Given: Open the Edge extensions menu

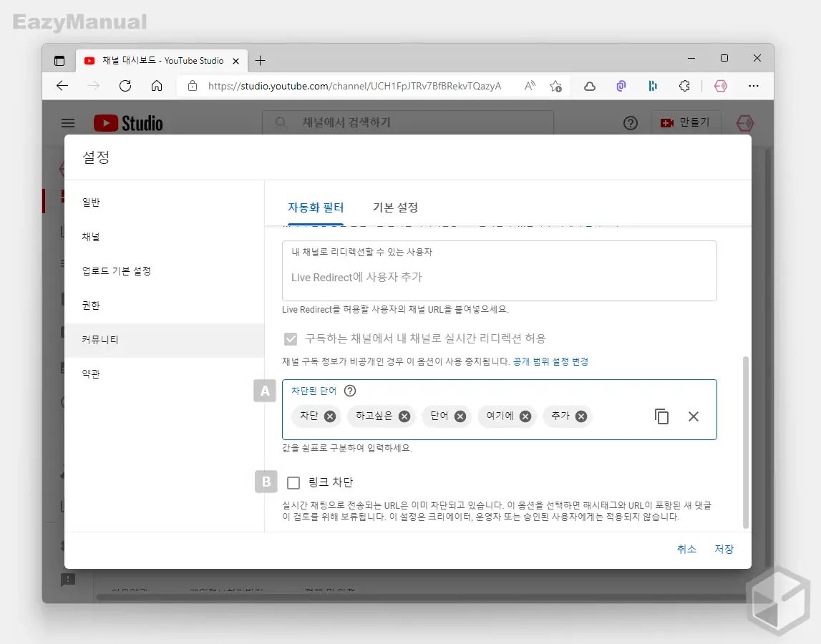Looking at the screenshot, I should click(x=684, y=86).
